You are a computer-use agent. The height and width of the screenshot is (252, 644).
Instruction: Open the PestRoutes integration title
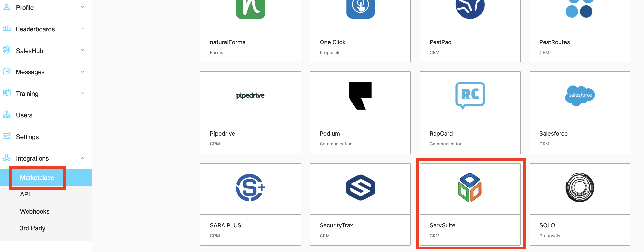pos(555,42)
